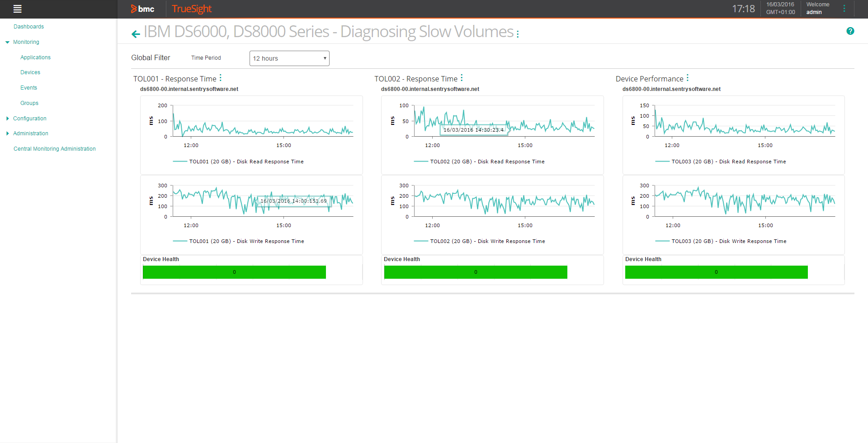
Task: Collapse the Monitoring tree section
Action: coord(7,42)
